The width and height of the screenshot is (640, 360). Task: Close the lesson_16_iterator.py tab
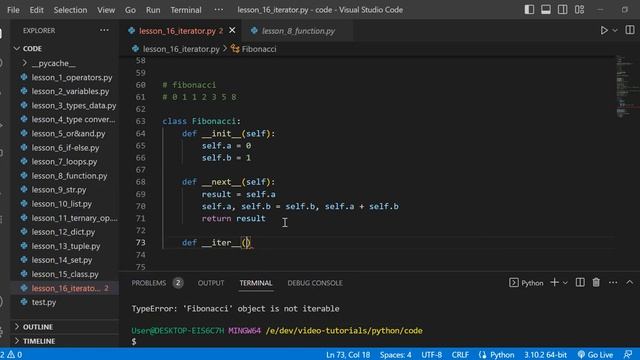pyautogui.click(x=232, y=31)
